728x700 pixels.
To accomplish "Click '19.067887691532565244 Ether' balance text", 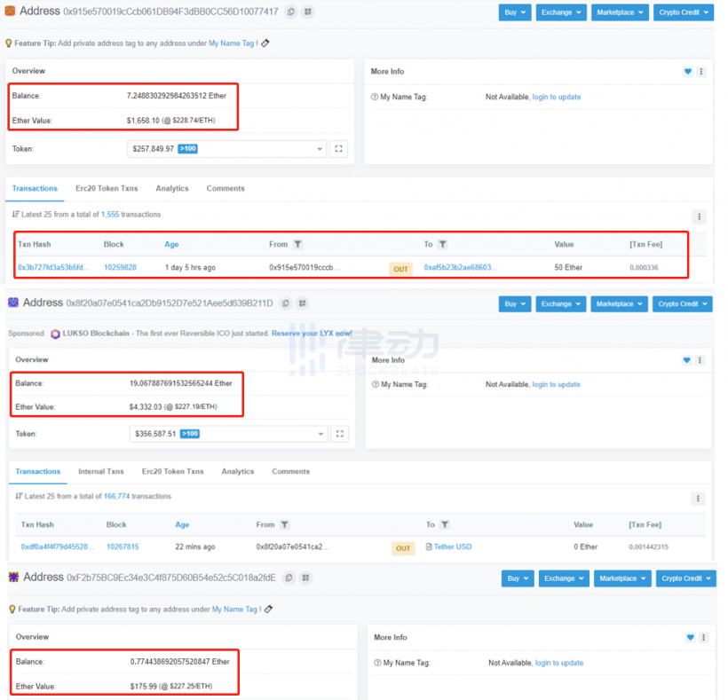I will tap(180, 383).
